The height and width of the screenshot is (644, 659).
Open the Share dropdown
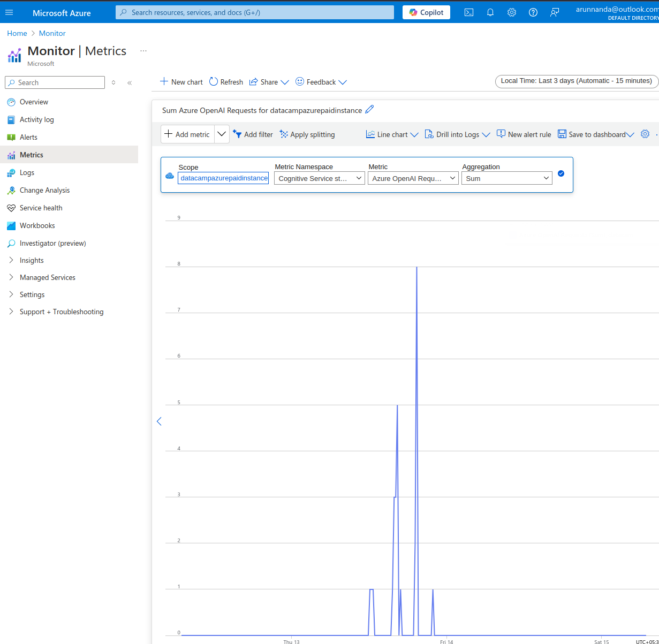point(269,82)
